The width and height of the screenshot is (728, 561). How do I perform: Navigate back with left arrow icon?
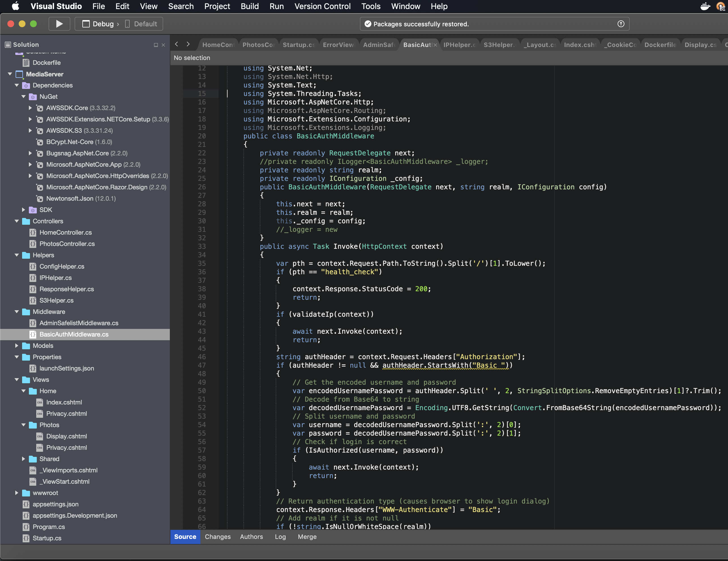(177, 44)
